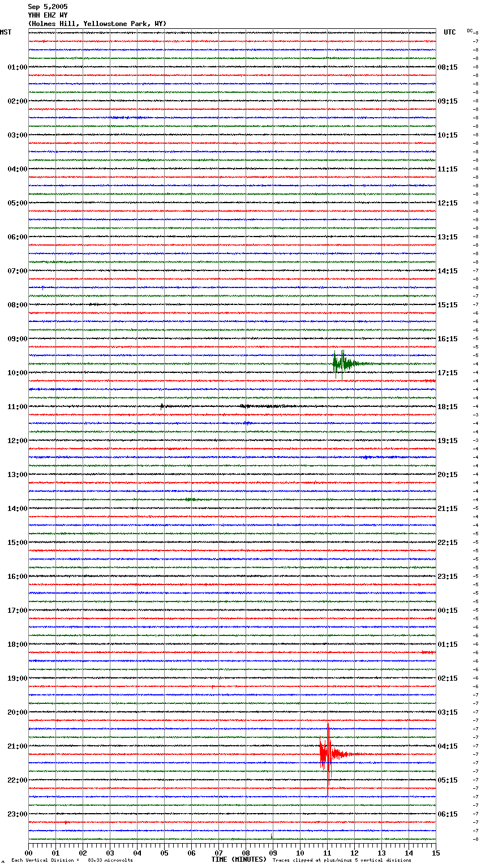Click the 'DC' column header
The height and width of the screenshot is (868, 481).
point(470,31)
